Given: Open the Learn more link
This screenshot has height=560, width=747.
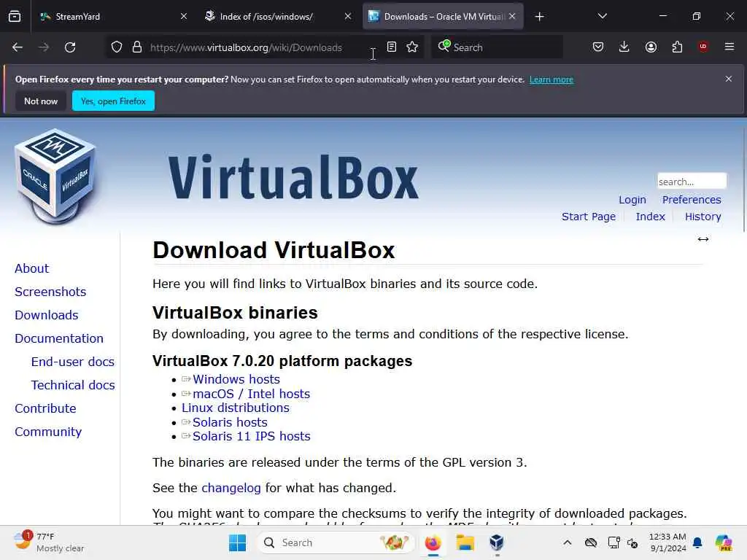Looking at the screenshot, I should [551, 79].
